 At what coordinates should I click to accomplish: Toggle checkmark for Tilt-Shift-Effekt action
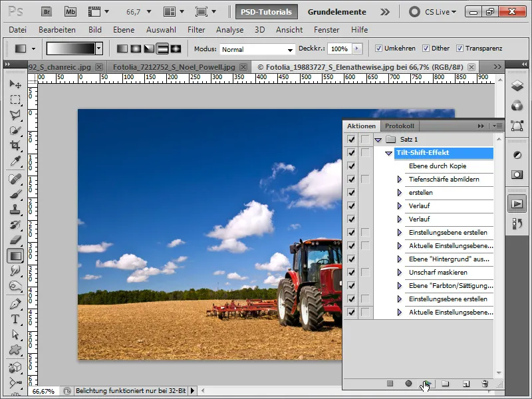(x=351, y=153)
